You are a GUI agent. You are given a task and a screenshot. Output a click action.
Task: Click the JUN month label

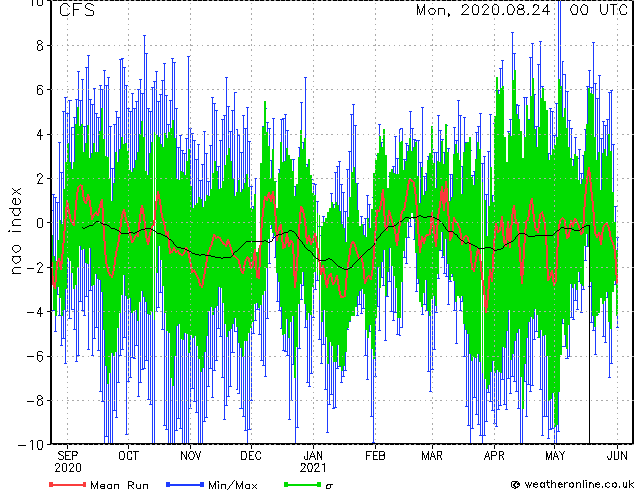[x=617, y=456]
